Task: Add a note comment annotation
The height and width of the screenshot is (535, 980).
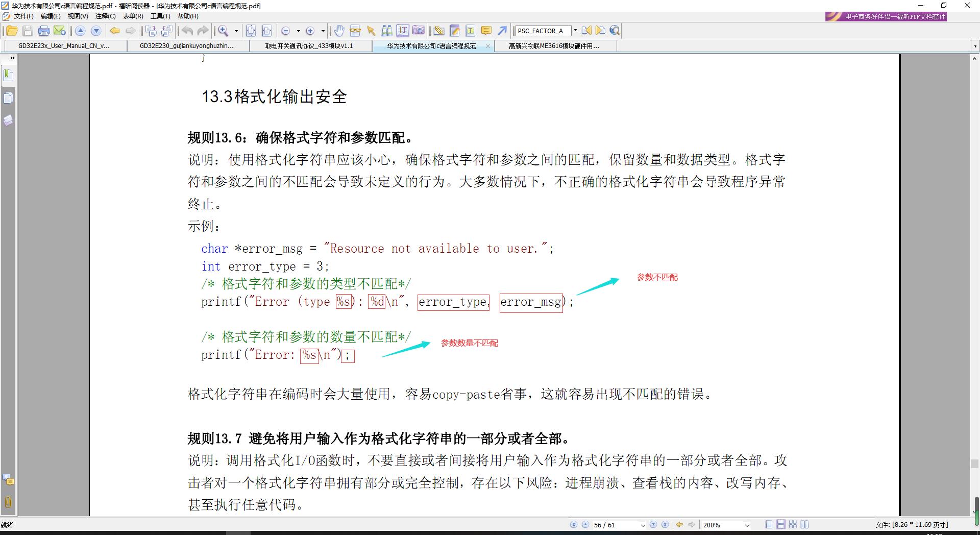Action: (x=486, y=31)
